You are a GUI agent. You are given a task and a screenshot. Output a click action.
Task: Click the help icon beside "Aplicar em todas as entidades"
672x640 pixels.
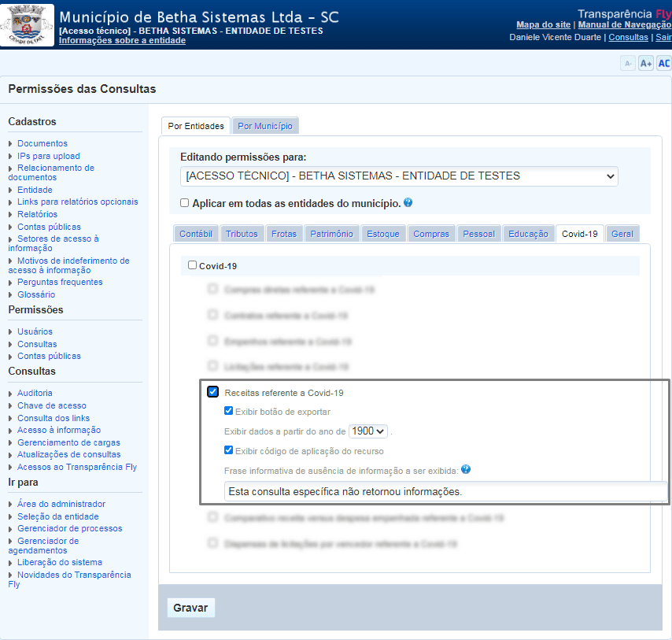[406, 203]
